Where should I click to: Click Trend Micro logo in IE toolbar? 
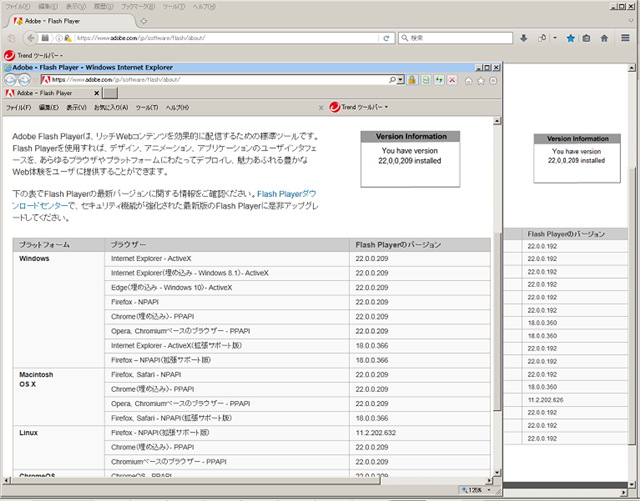tap(335, 107)
